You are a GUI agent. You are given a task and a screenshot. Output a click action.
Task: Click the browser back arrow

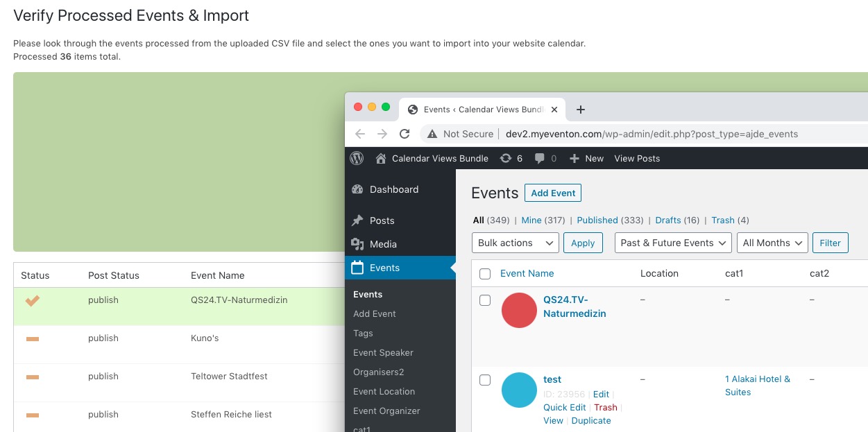pos(359,134)
